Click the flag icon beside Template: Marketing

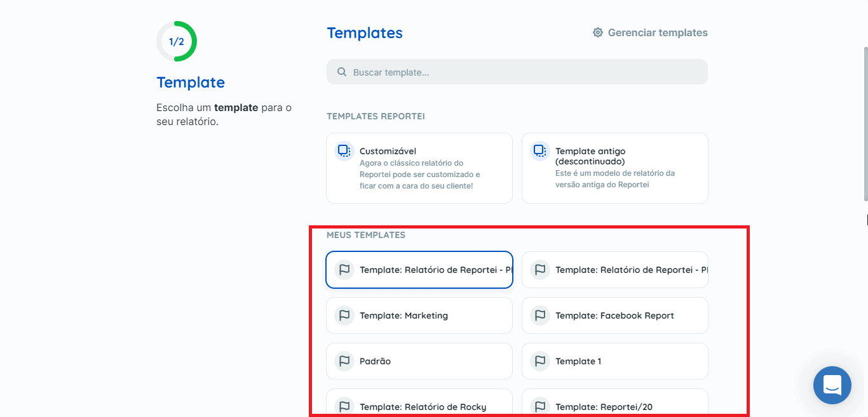[344, 315]
